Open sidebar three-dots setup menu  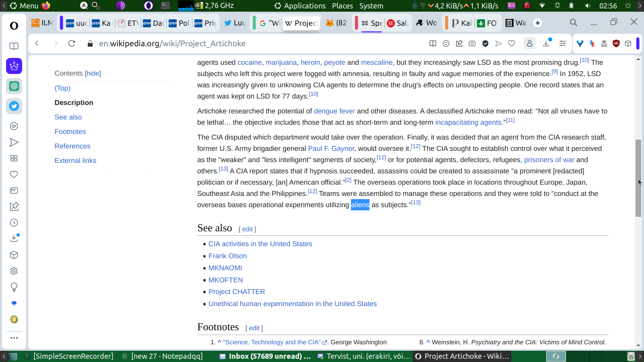coord(14,338)
